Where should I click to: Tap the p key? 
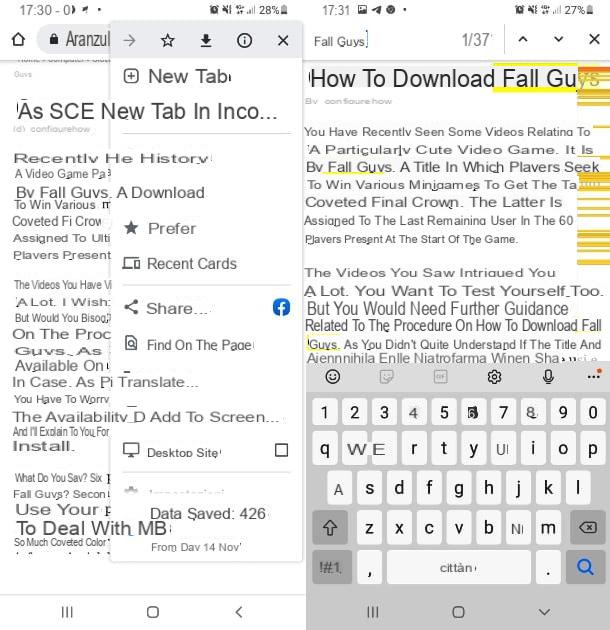[593, 448]
